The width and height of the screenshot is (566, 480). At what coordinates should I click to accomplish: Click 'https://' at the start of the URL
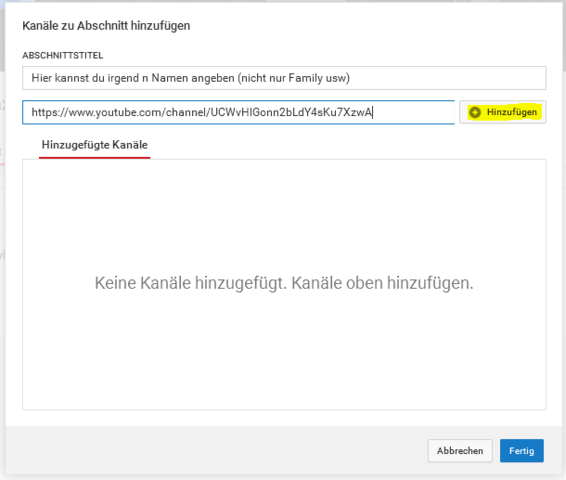[49, 112]
